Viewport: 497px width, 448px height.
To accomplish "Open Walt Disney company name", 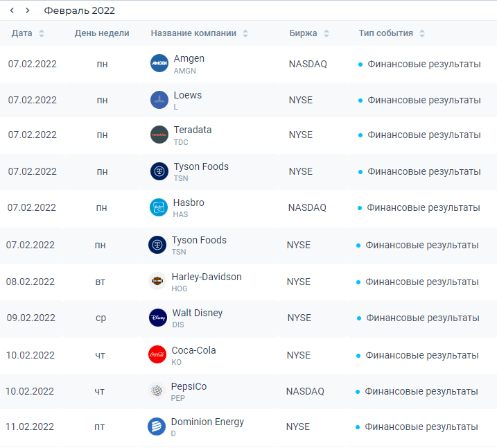I will 198,313.
